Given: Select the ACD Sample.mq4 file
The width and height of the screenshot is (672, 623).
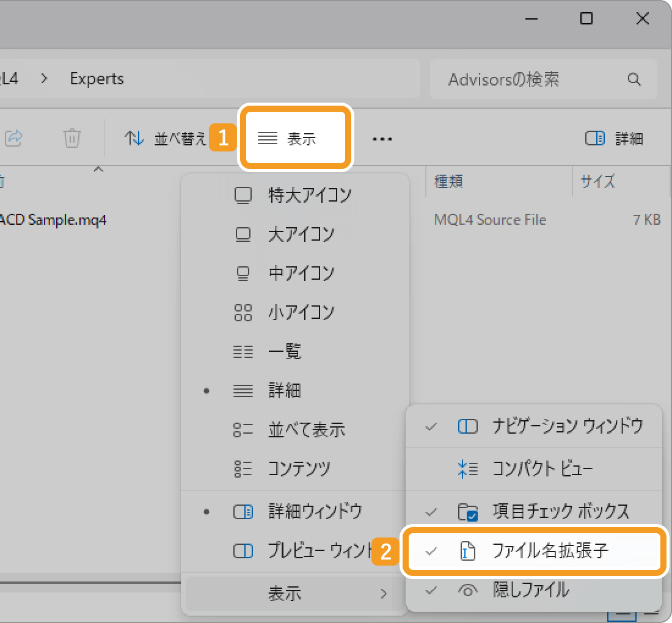Looking at the screenshot, I should tap(53, 220).
